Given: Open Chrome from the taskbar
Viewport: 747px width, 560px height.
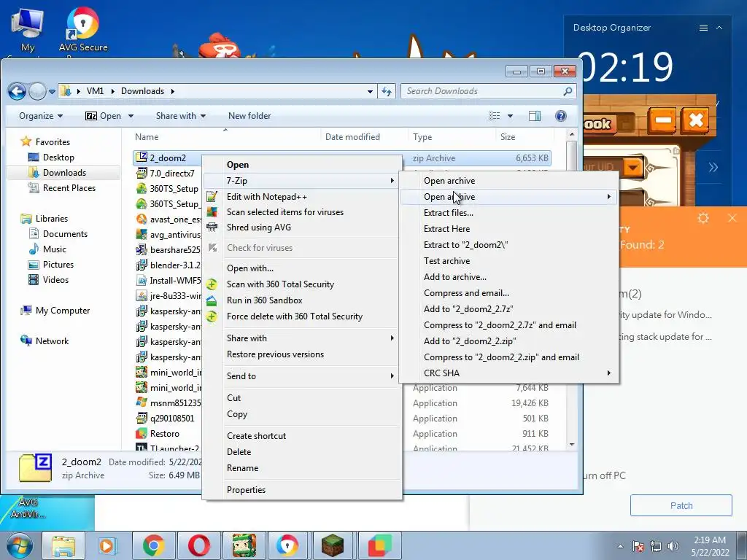Looking at the screenshot, I should click(x=153, y=545).
